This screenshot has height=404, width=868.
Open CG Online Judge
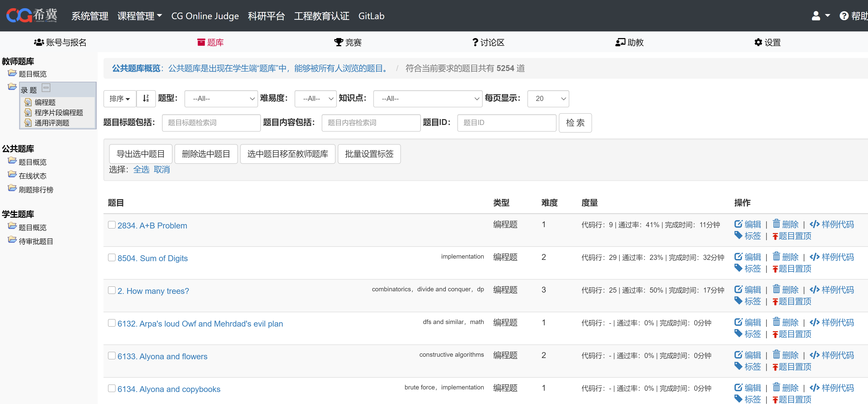pos(205,16)
